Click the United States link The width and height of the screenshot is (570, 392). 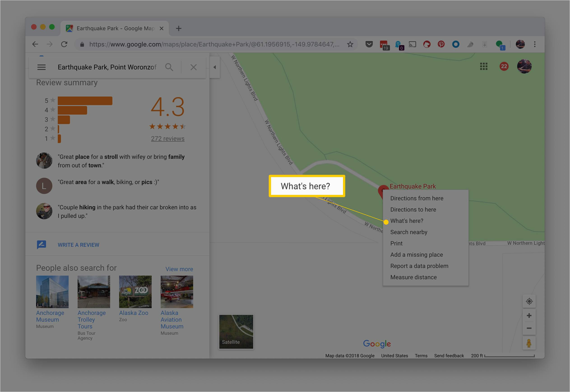click(x=394, y=356)
